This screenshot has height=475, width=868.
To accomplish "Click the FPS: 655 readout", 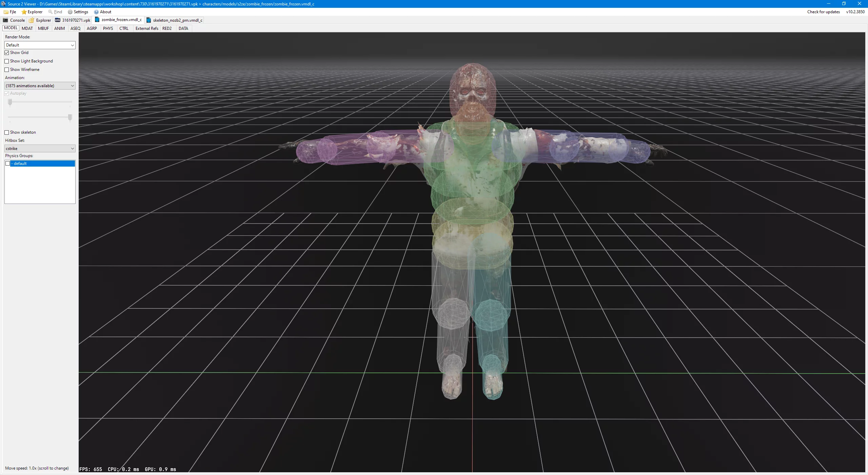I will 91,469.
